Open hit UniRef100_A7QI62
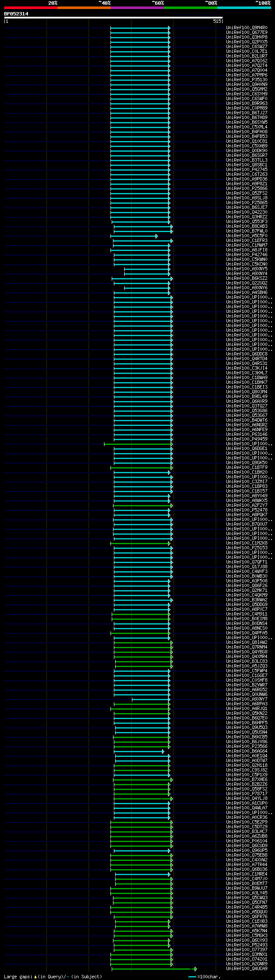The image size is (275, 980). coord(247,61)
